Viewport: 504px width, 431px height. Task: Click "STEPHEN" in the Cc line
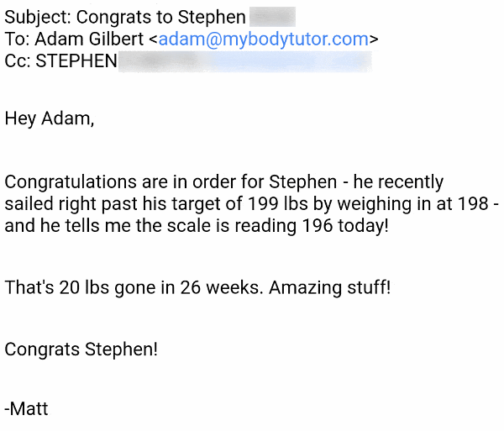(x=76, y=60)
